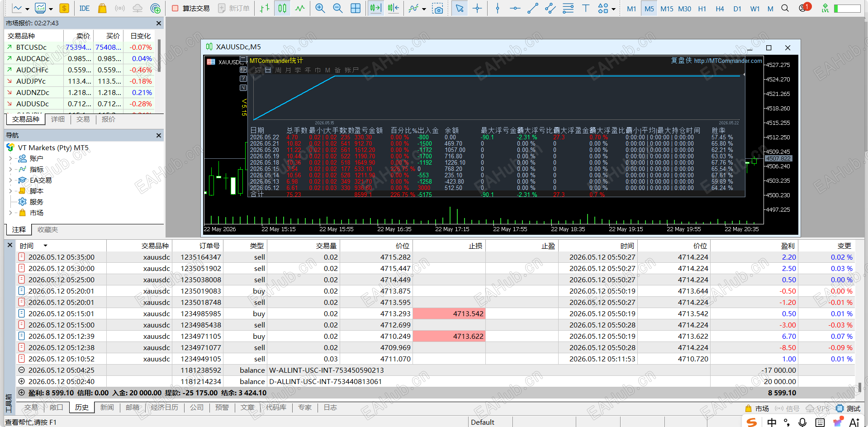This screenshot has height=427, width=868.
Task: Take a chart screenshot with camera icon
Action: pos(437,8)
